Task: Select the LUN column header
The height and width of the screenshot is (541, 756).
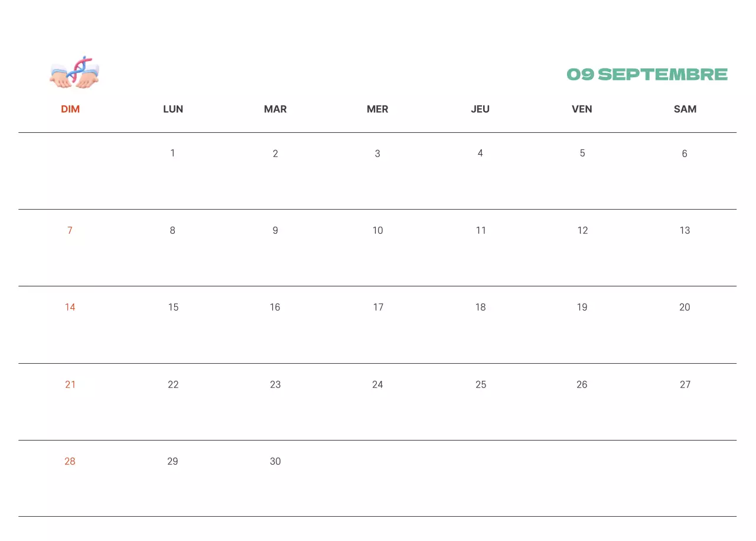Action: point(173,109)
